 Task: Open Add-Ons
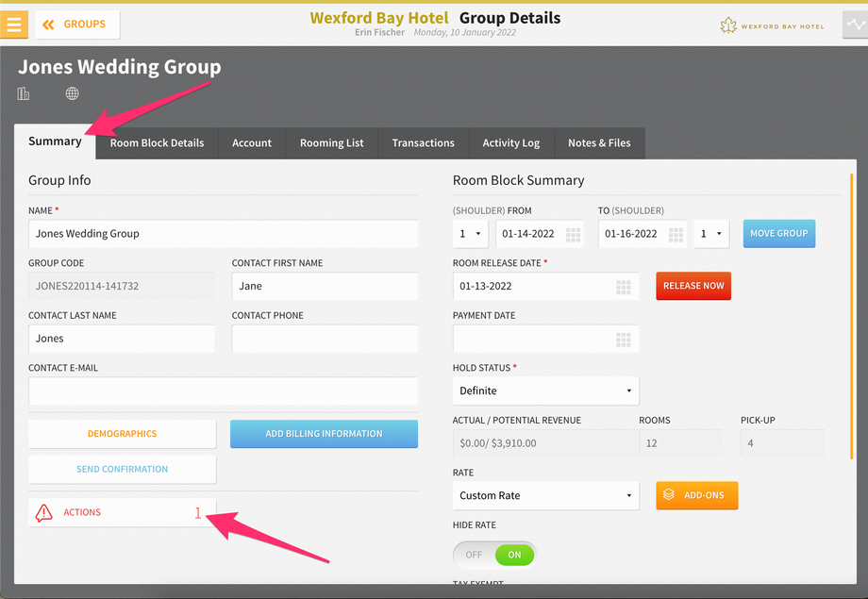697,495
